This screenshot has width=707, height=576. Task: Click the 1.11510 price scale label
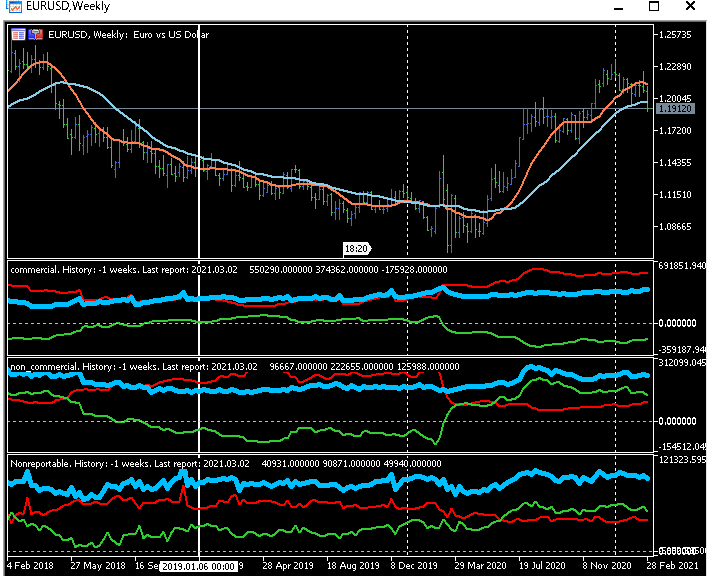(x=675, y=195)
